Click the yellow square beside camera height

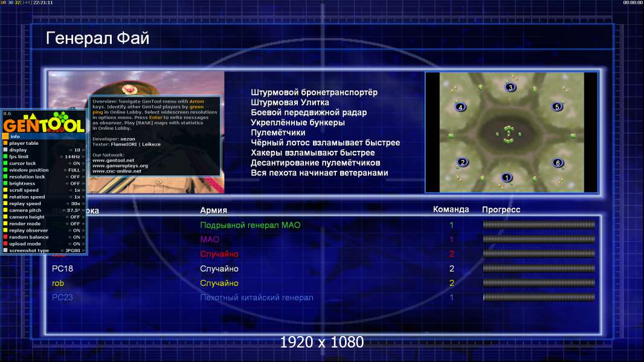[5, 217]
